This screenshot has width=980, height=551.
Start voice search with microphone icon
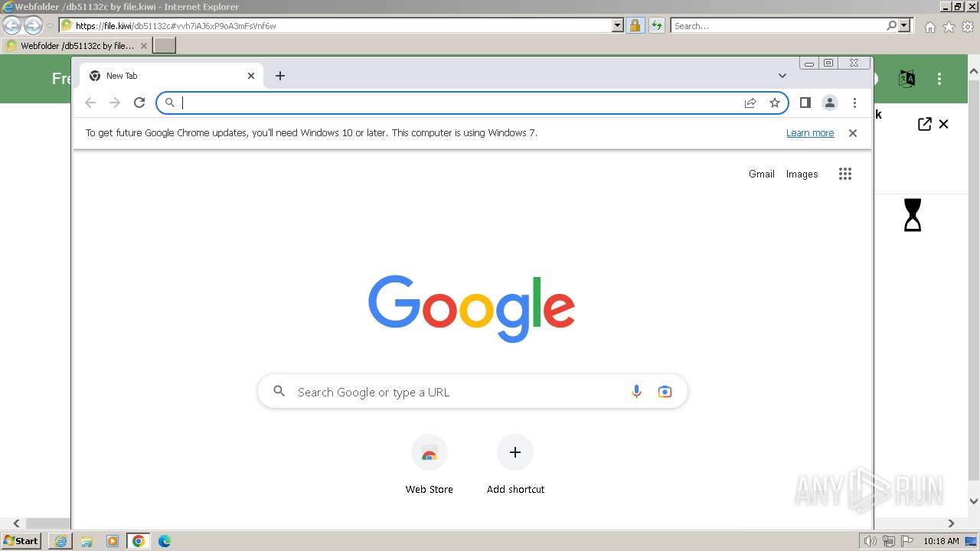(x=636, y=392)
